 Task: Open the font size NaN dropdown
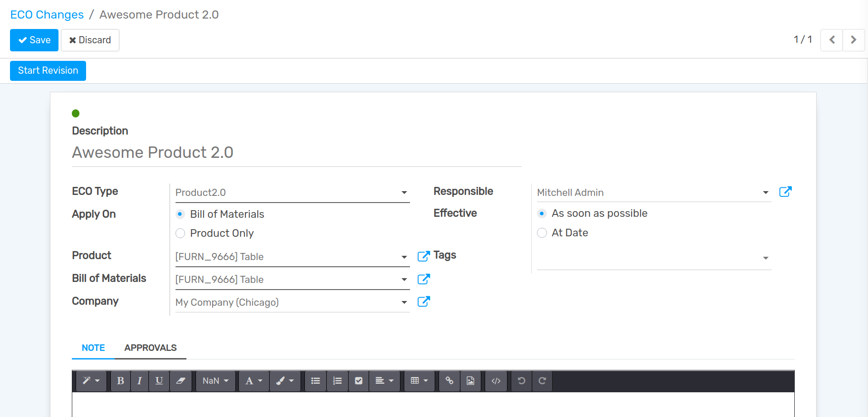(x=215, y=381)
